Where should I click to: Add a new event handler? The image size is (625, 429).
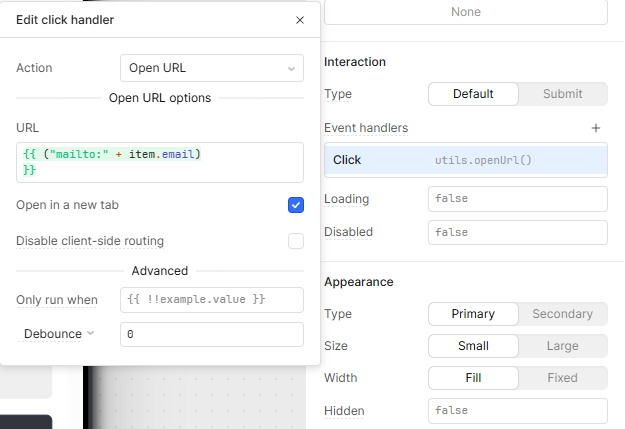click(596, 128)
